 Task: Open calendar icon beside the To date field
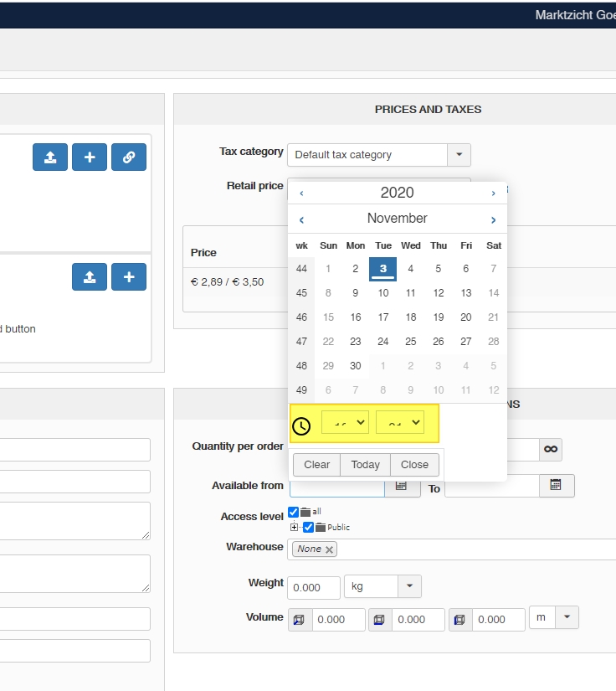pyautogui.click(x=556, y=485)
